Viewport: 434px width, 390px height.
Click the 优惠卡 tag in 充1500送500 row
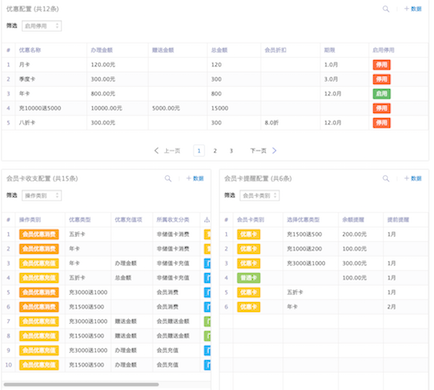pos(249,234)
